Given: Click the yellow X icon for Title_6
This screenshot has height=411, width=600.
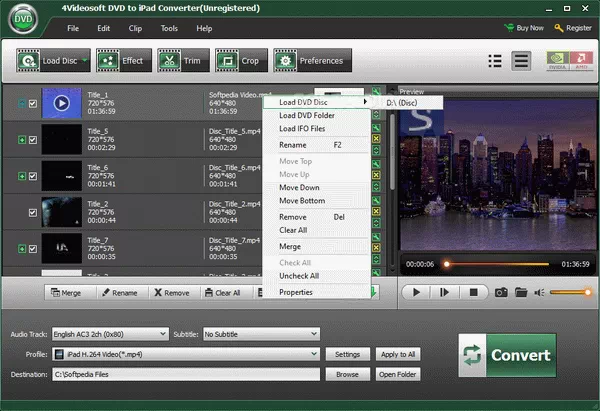Looking at the screenshot, I should [x=376, y=175].
